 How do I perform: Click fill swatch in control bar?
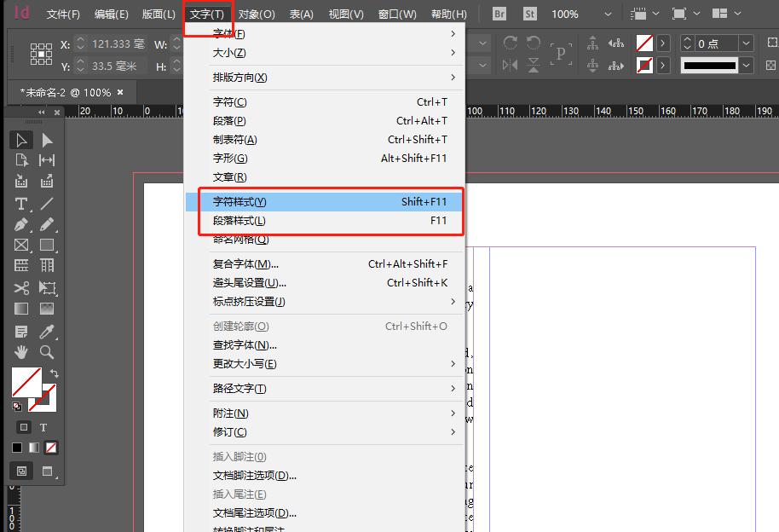pos(644,43)
